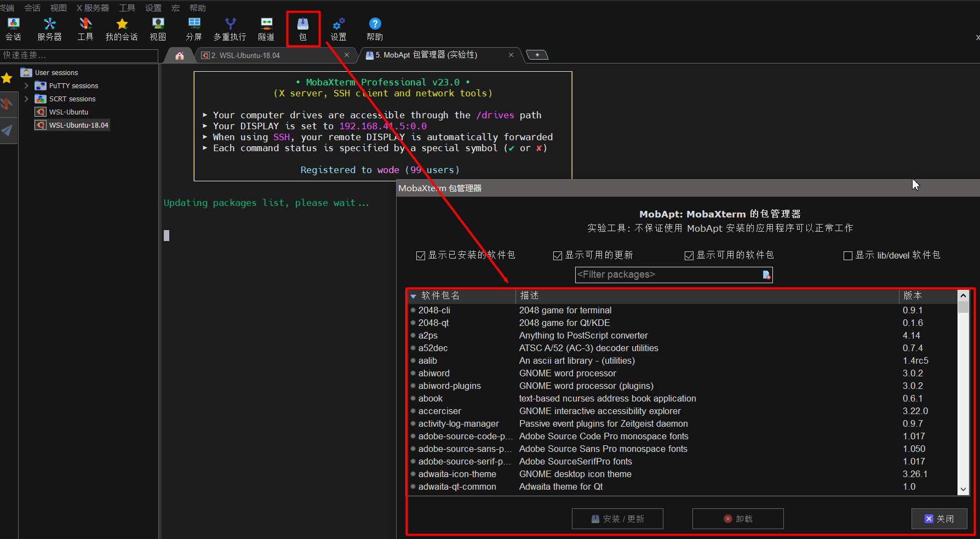The height and width of the screenshot is (539, 980).
Task: Expand the SCRT sessions tree node
Action: (x=26, y=99)
